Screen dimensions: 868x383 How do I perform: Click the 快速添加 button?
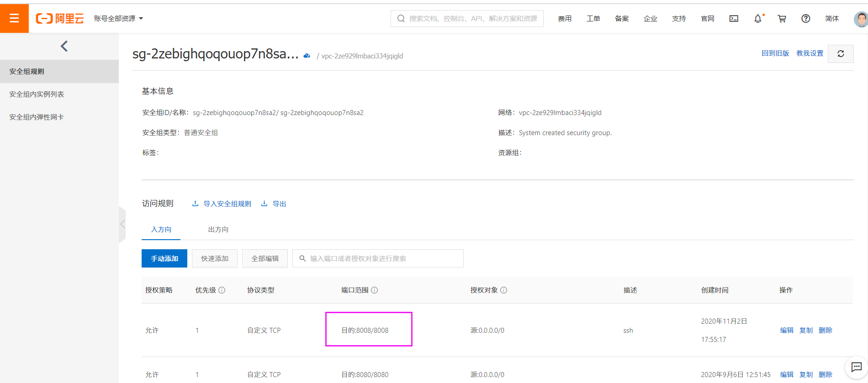[215, 258]
